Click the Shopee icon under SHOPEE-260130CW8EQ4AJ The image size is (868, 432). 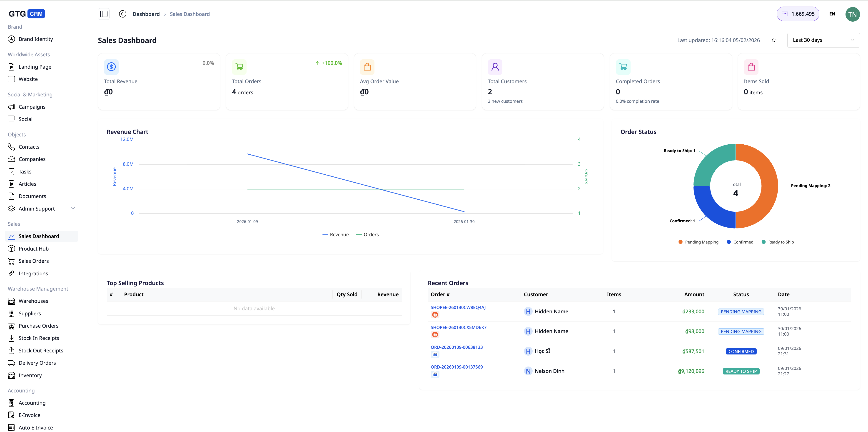pyautogui.click(x=435, y=315)
